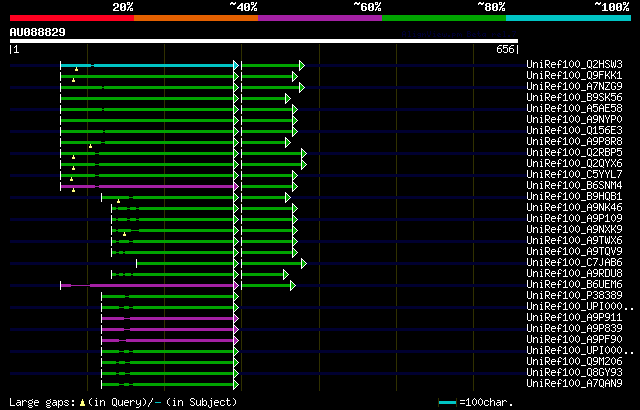Click the green ~80% legend color segment
Screen dimensions: 640x410
click(x=444, y=18)
